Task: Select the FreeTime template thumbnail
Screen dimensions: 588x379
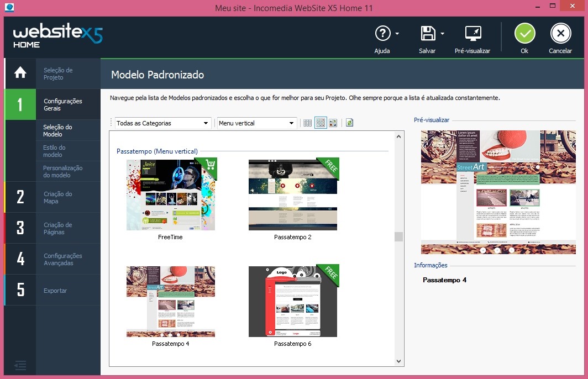Action: [x=171, y=195]
